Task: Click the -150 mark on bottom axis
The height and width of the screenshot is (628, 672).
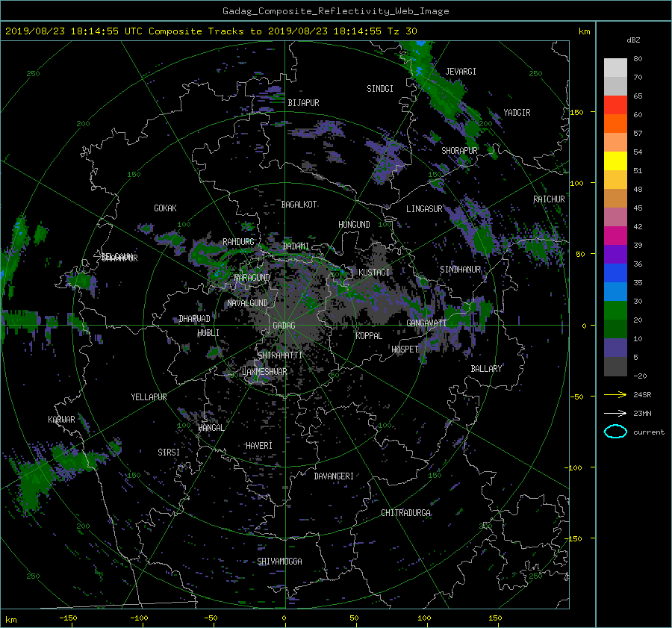Action: [x=68, y=618]
